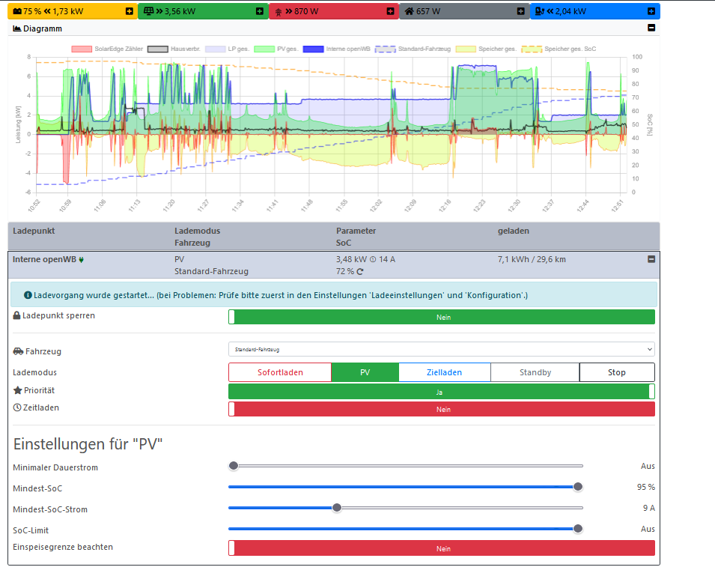The width and height of the screenshot is (715, 588).
Task: Click the car icon beside Fahrzeug
Action: pyautogui.click(x=18, y=351)
